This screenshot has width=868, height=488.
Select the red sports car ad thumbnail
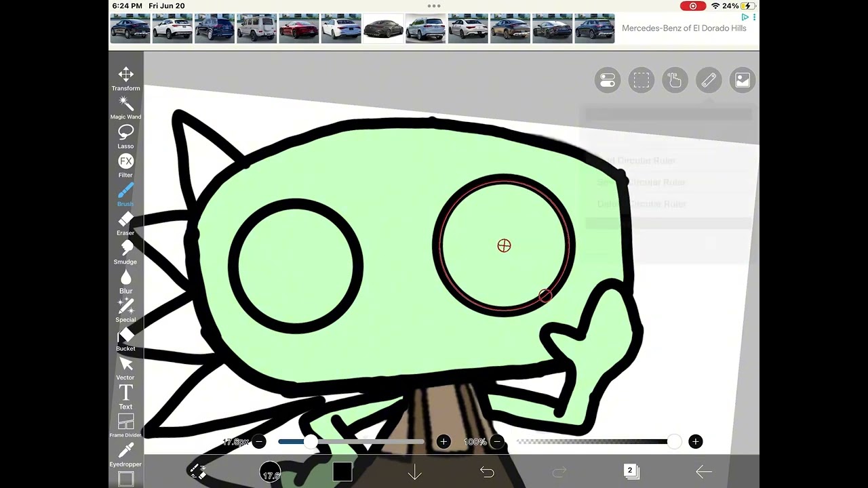tap(299, 28)
